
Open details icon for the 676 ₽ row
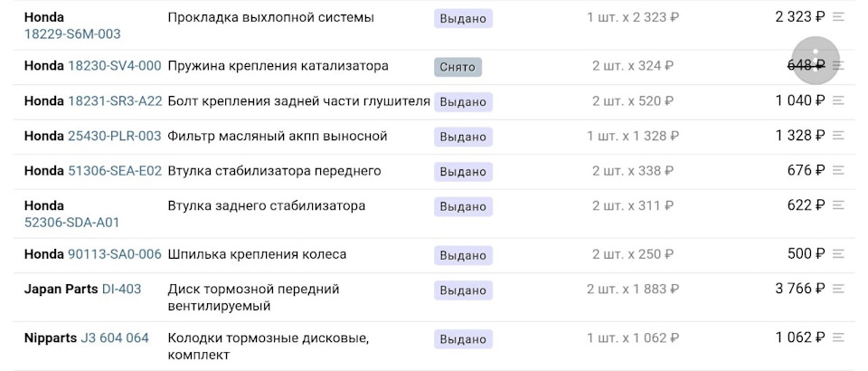[x=838, y=170]
